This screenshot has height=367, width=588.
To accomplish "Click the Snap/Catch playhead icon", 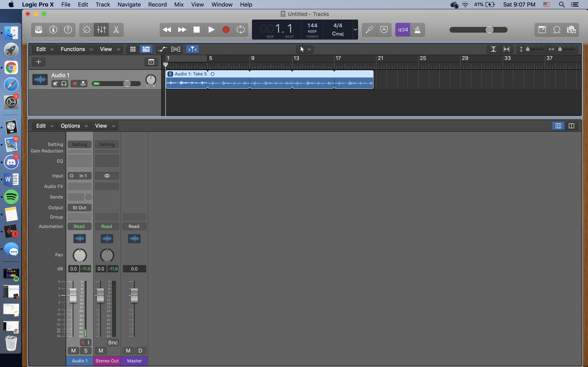I will 193,49.
